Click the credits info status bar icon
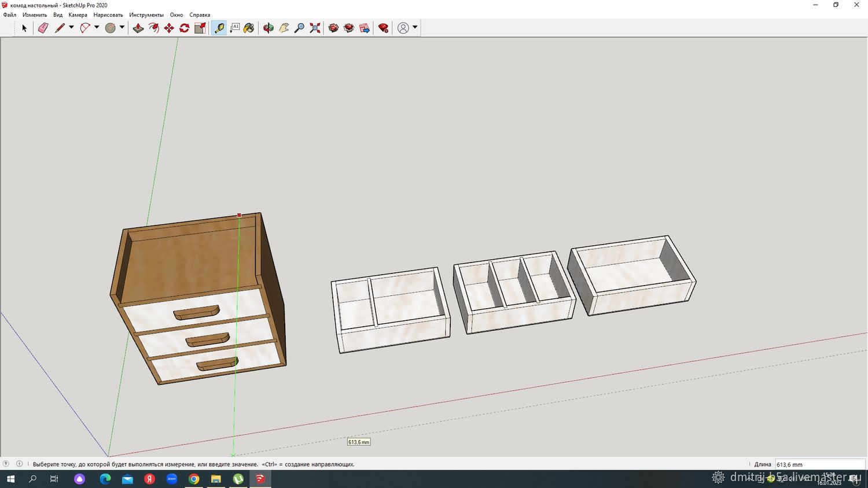Viewport: 868px width, 488px height. (19, 464)
